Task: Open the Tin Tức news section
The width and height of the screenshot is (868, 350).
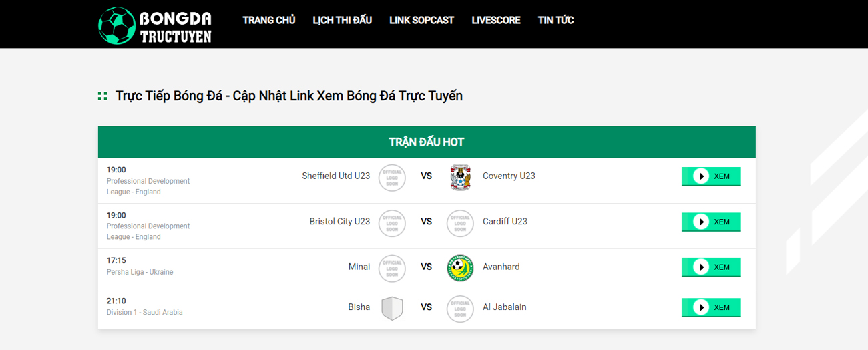Action: pyautogui.click(x=556, y=20)
